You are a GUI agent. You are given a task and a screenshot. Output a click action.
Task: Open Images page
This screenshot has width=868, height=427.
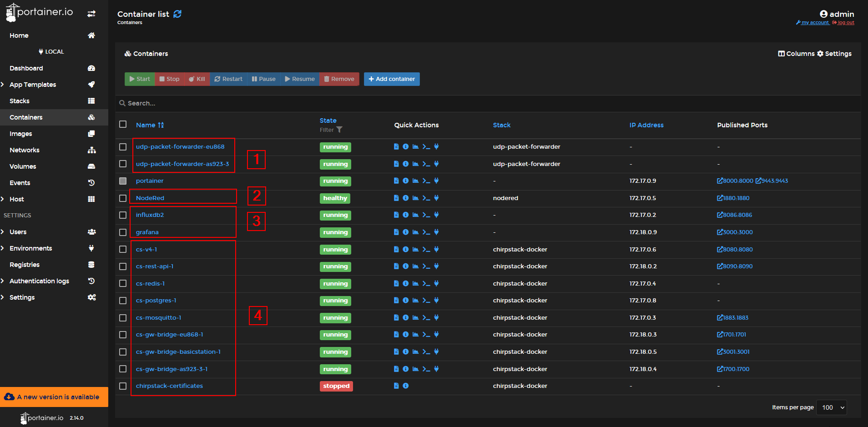[x=21, y=134]
